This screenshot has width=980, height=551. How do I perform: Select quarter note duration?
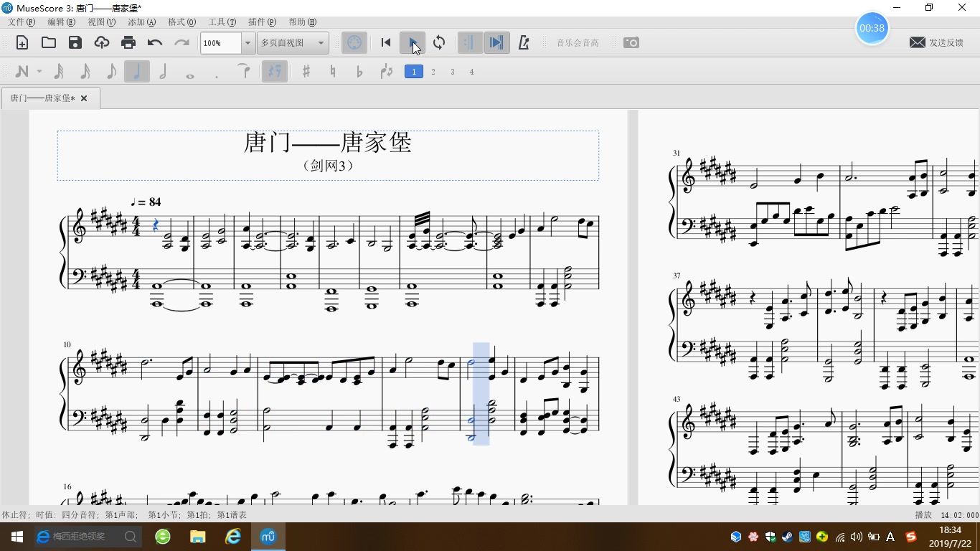coord(137,72)
